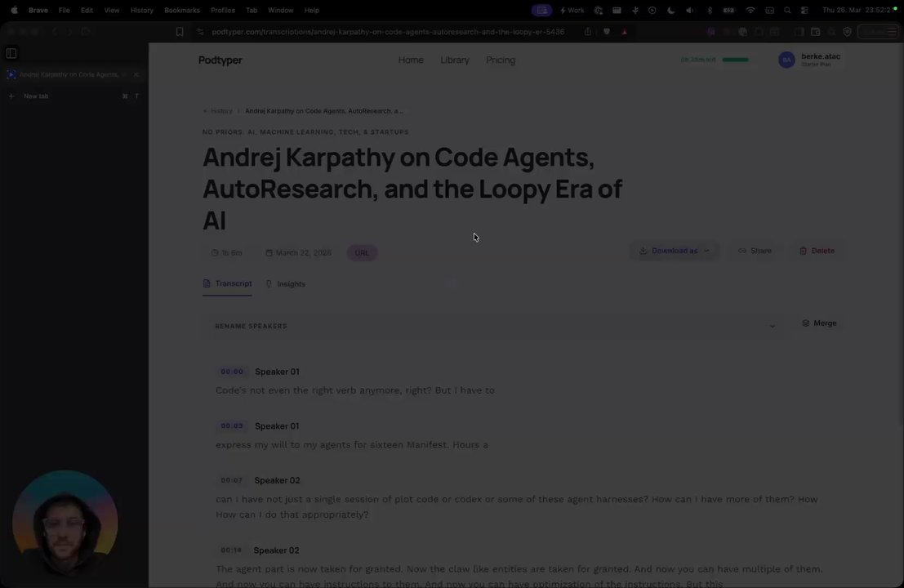Viewport: 904px width, 588px height.
Task: Open the Download as dropdown
Action: point(675,251)
